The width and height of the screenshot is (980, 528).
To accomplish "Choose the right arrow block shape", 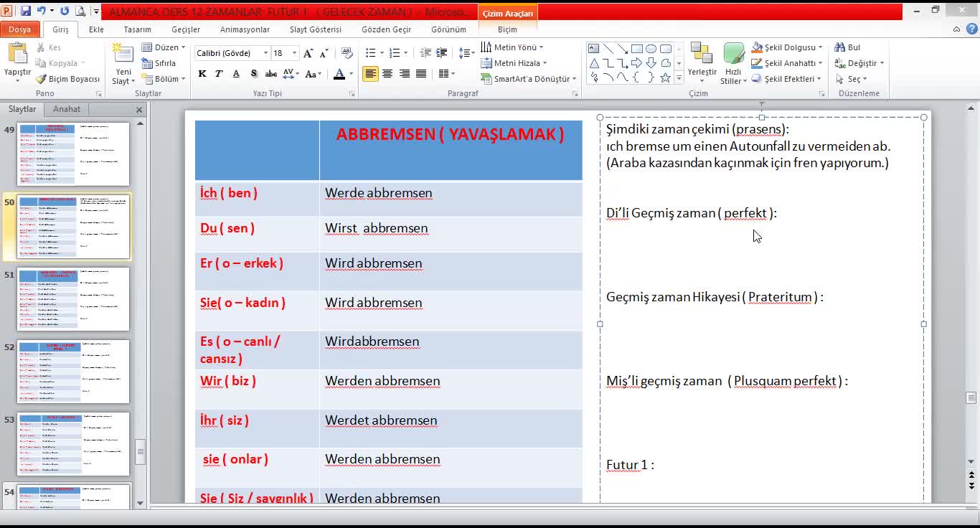I will [636, 63].
